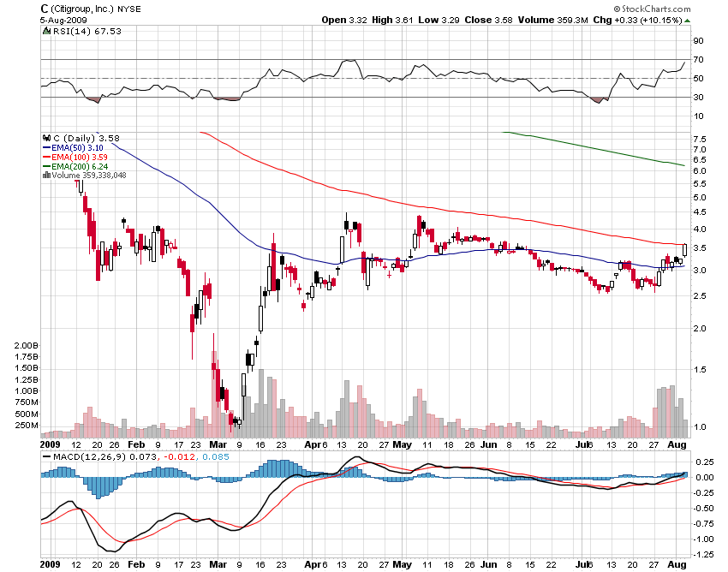Screen dimensions: 728x572
Task: Click the "Volume 359,338,048" legend text
Action: [89, 175]
